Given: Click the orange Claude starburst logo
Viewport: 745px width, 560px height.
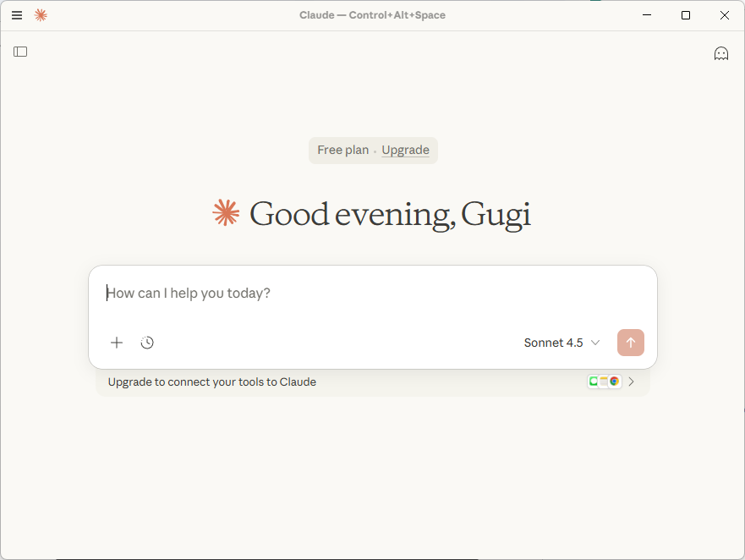Looking at the screenshot, I should pos(41,14).
